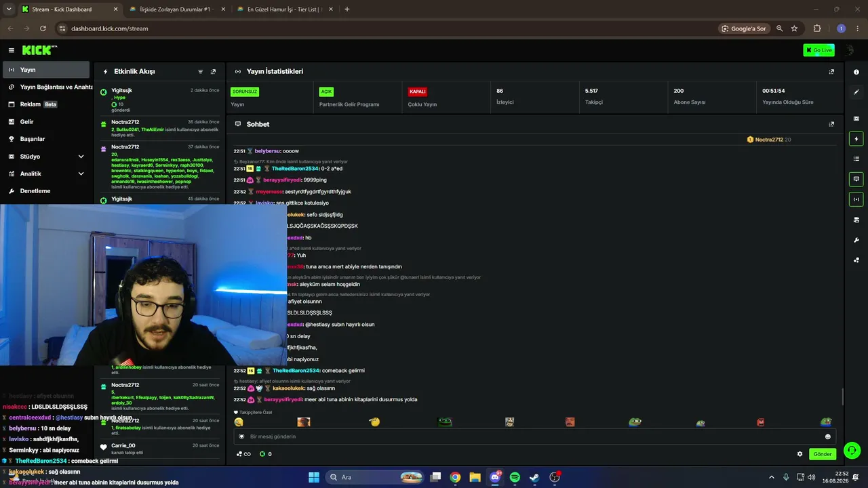Click the Google'a Sor button

[744, 28]
